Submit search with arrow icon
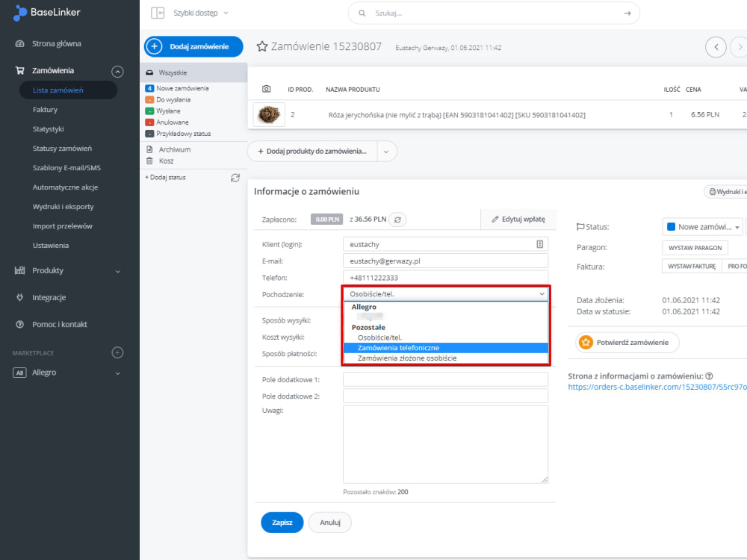The height and width of the screenshot is (560, 747). pyautogui.click(x=627, y=13)
